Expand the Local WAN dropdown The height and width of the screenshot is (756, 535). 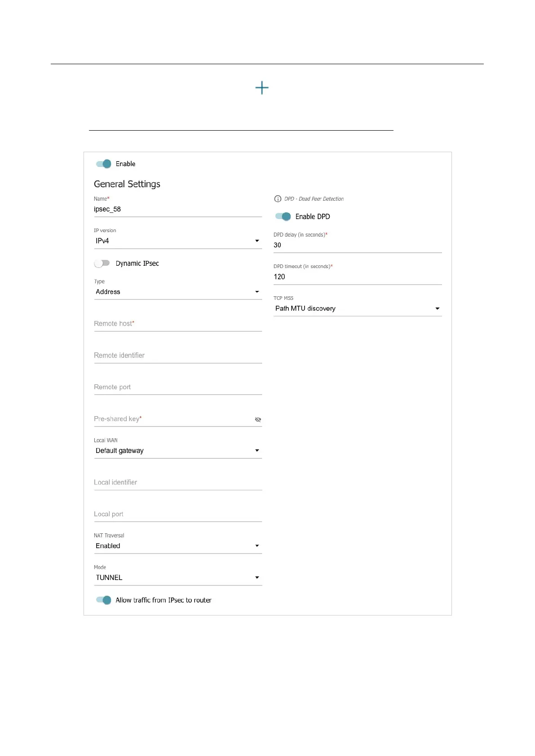click(x=177, y=451)
